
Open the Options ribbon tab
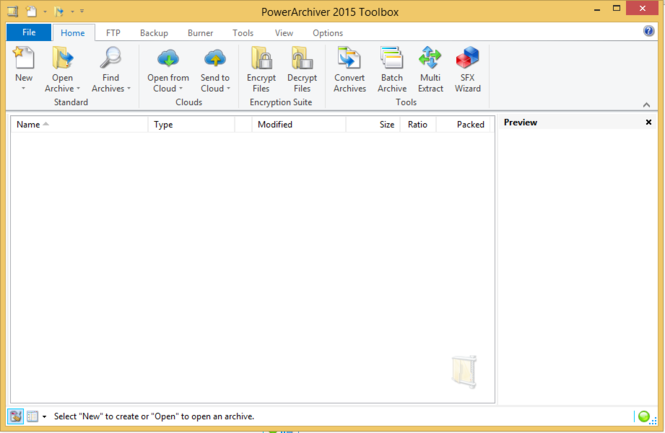point(327,33)
